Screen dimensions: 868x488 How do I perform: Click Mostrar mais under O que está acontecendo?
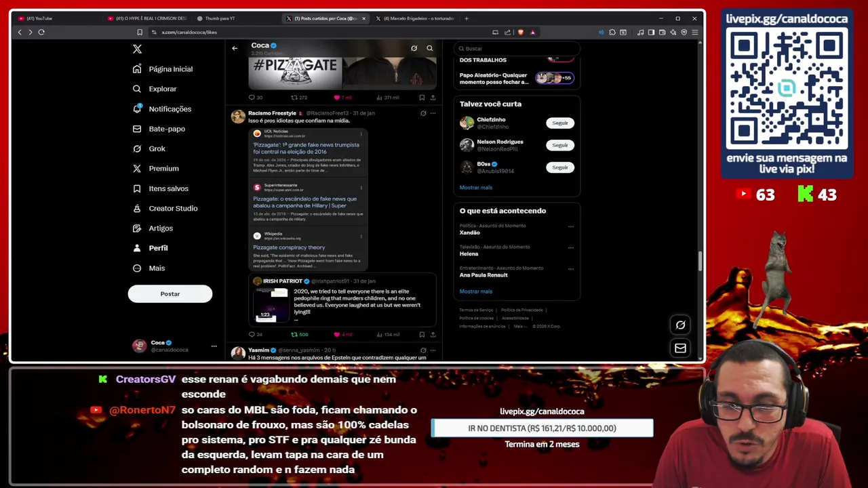476,291
